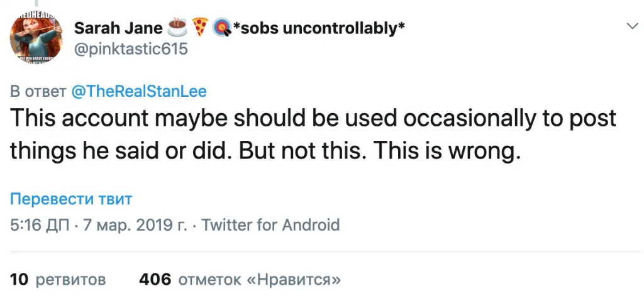Click "Перевести твит" to translate
This screenshot has height=298, width=644.
(71, 200)
